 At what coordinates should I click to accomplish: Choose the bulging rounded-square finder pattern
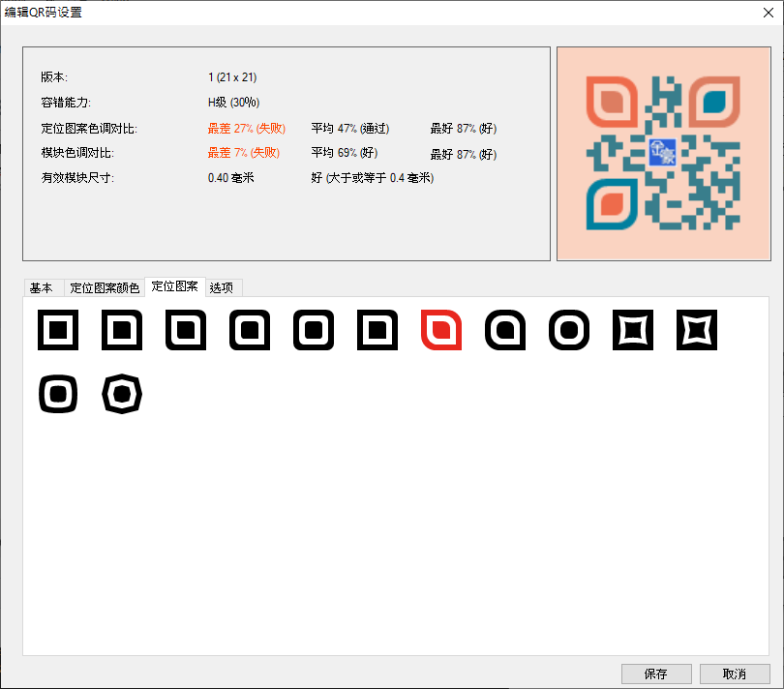[x=58, y=394]
